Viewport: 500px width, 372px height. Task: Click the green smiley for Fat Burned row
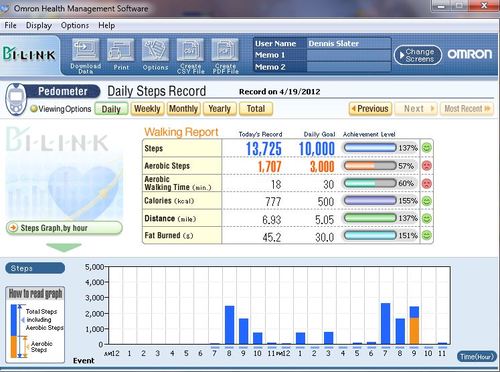click(x=427, y=235)
